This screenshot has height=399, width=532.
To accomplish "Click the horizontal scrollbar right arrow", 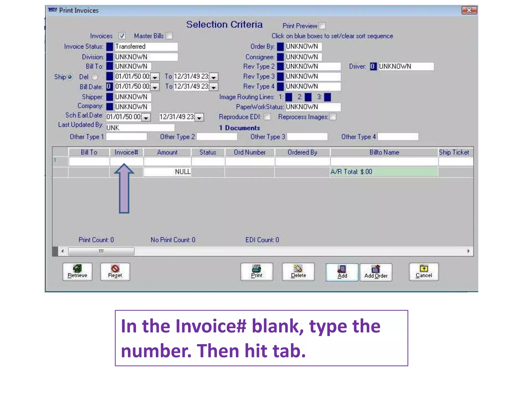I will point(468,251).
